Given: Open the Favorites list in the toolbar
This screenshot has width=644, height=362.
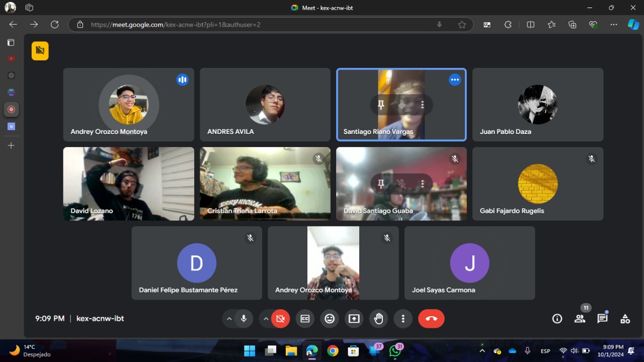Looking at the screenshot, I should 551,24.
